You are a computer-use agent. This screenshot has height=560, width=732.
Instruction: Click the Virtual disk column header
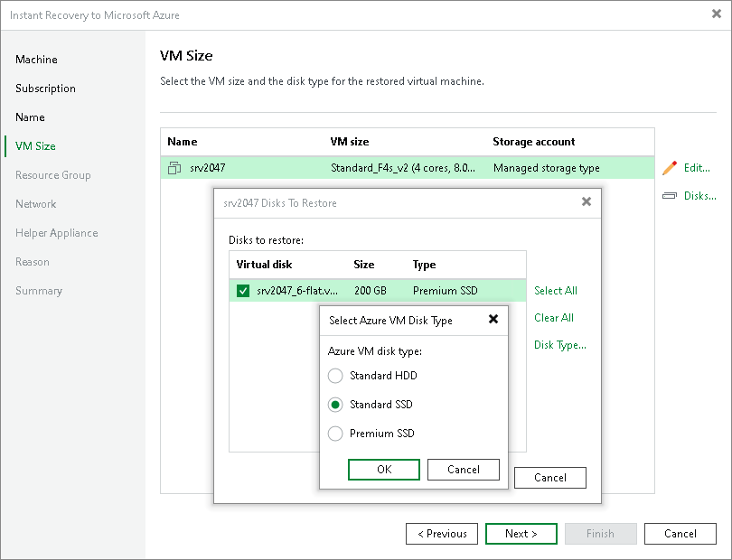click(264, 265)
